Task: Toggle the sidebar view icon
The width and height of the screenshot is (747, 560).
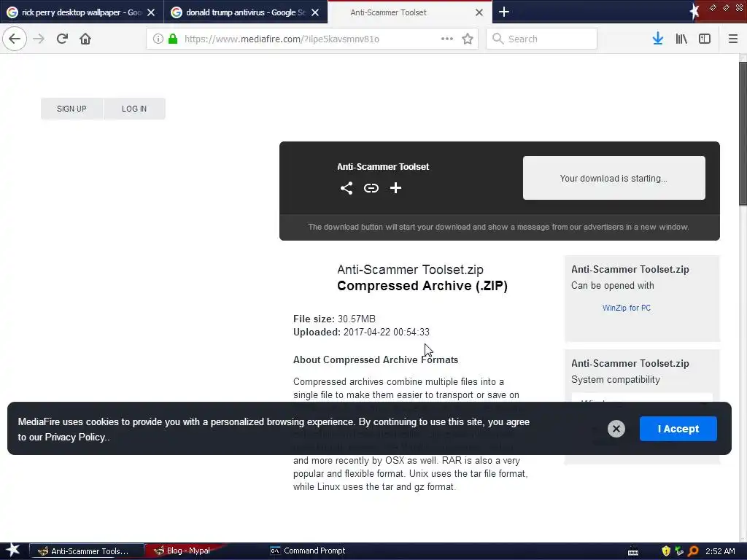Action: tap(705, 39)
